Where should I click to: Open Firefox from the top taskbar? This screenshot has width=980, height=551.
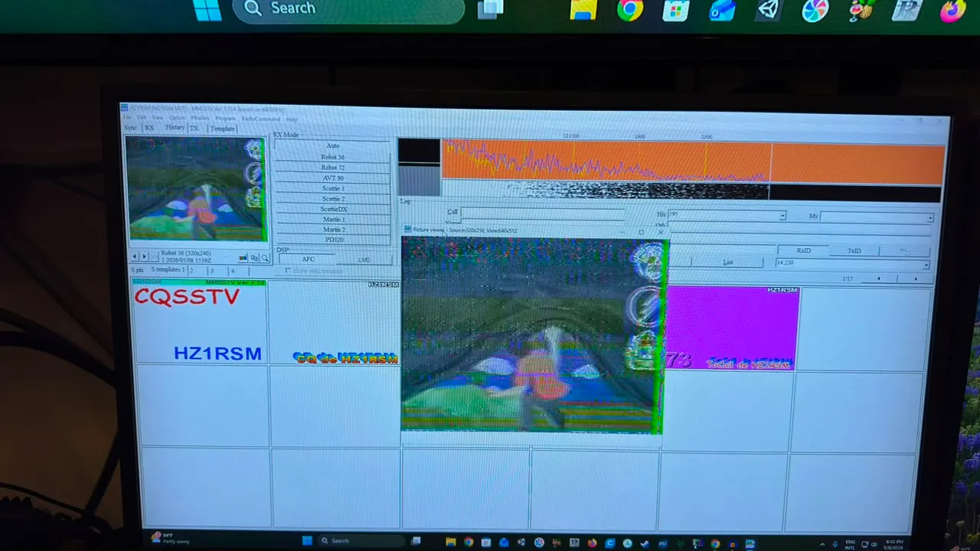[952, 11]
